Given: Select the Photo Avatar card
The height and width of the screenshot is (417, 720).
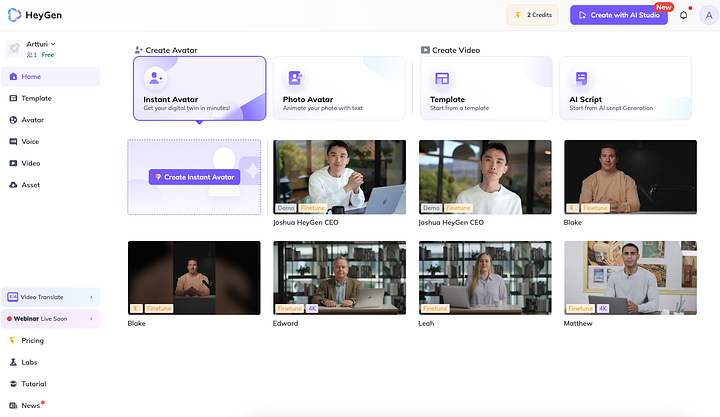Looking at the screenshot, I should [x=339, y=88].
